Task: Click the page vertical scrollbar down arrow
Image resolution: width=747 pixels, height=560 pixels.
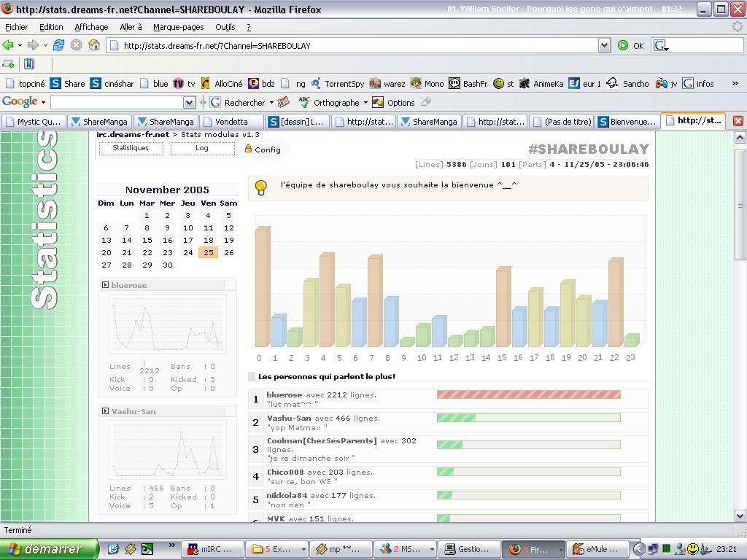Action: 740,516
